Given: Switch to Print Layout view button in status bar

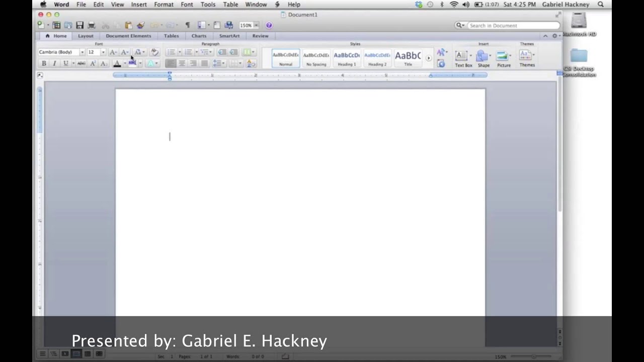Looking at the screenshot, I should 76,354.
